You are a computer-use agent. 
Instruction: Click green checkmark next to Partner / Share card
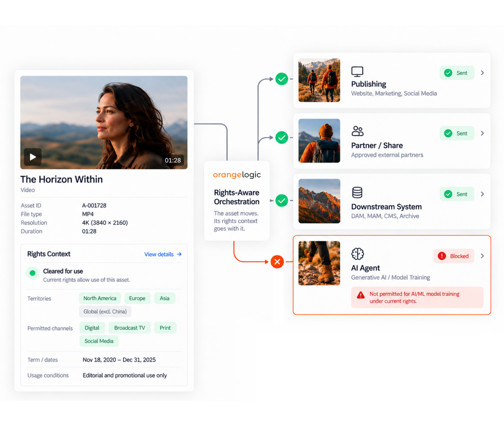[x=282, y=137]
